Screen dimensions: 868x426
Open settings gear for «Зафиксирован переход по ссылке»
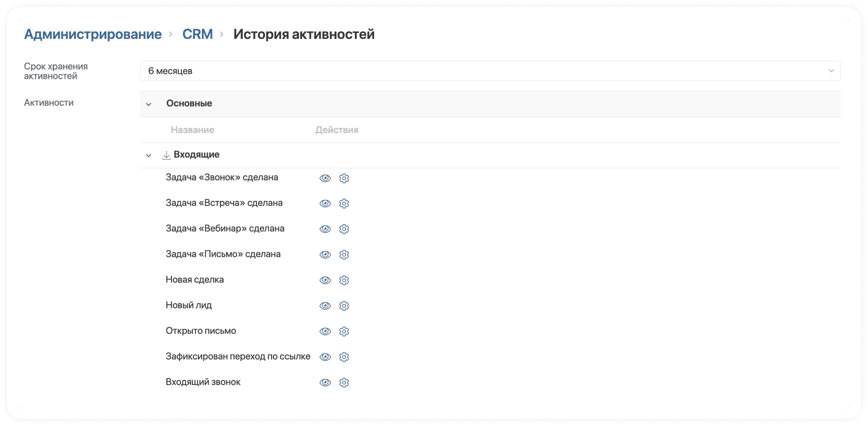[x=344, y=357]
